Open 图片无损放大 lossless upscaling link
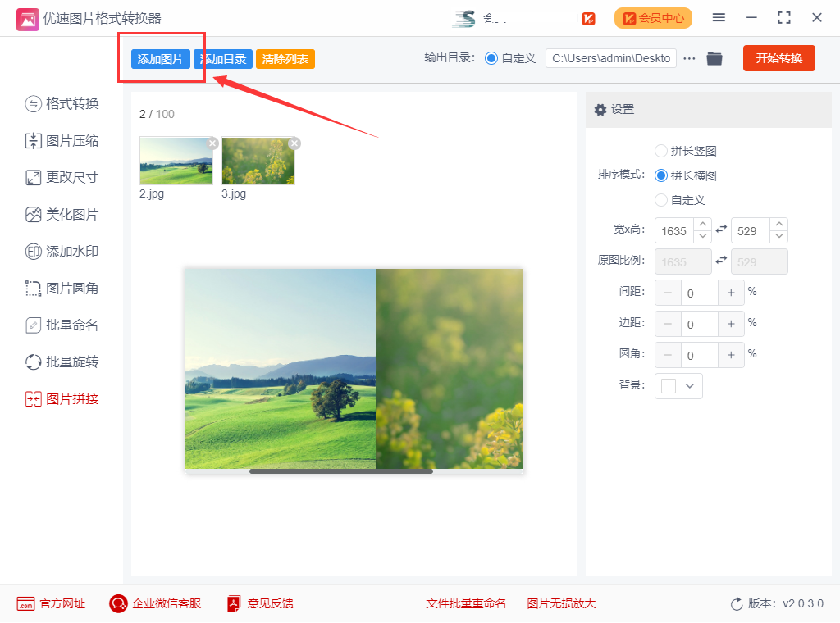840x623 pixels. (x=561, y=603)
